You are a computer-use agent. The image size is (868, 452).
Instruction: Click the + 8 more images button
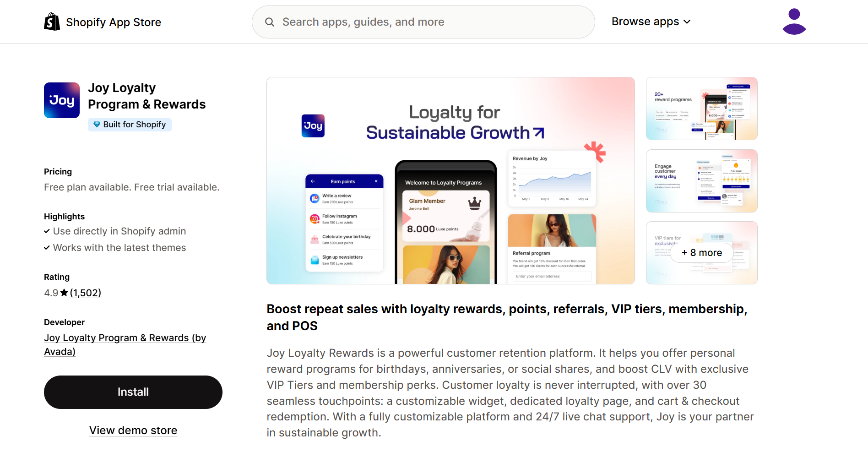click(x=701, y=253)
